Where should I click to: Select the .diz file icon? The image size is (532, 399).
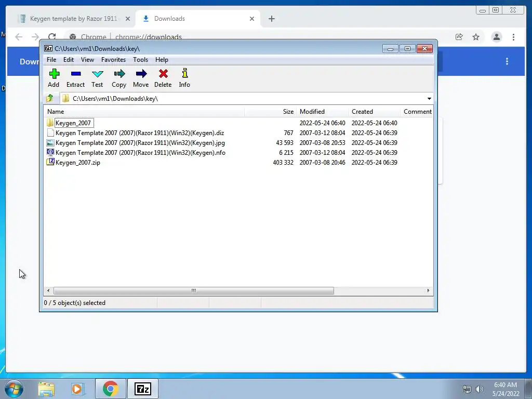pos(50,132)
